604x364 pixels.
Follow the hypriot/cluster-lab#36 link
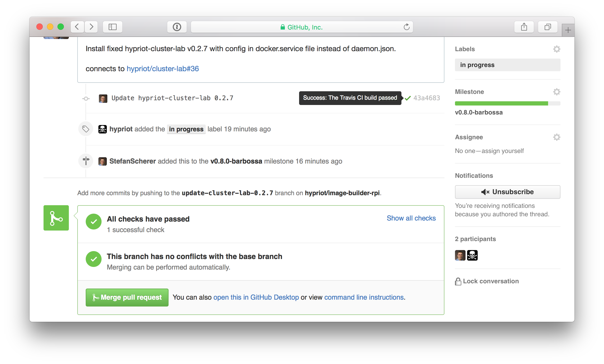click(x=163, y=69)
